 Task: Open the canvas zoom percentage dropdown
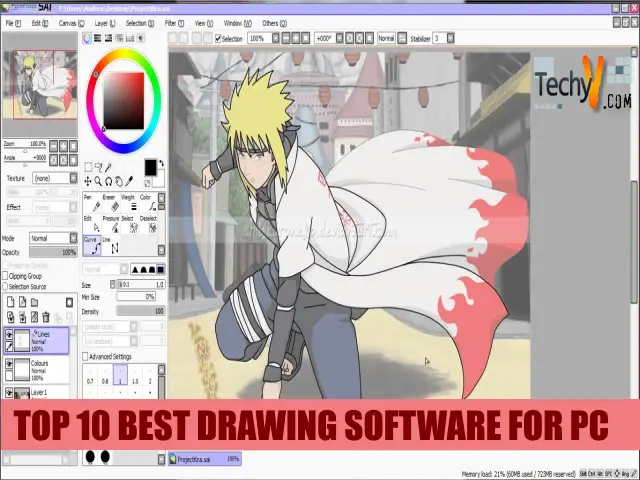276,38
